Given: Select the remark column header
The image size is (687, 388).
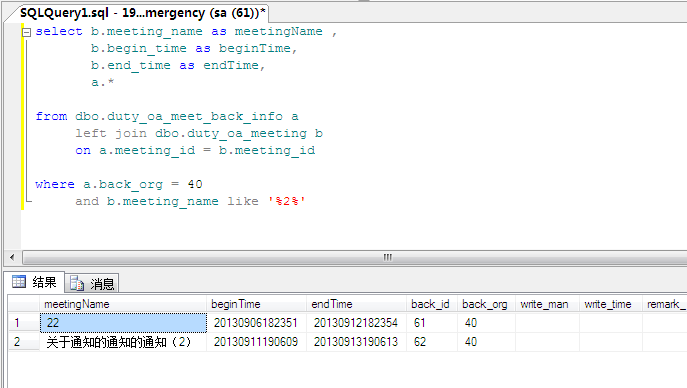Looking at the screenshot, I should coord(665,304).
